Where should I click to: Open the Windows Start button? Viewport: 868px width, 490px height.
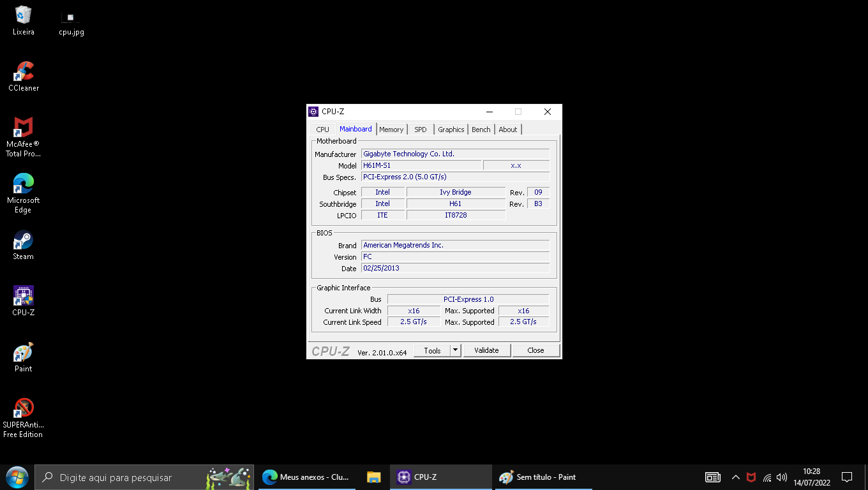tap(17, 477)
